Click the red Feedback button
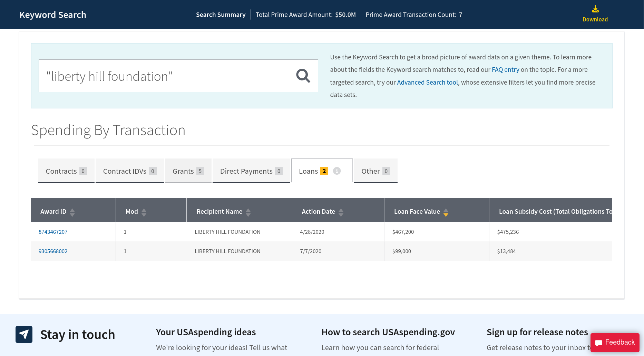644x356 pixels. click(x=615, y=342)
